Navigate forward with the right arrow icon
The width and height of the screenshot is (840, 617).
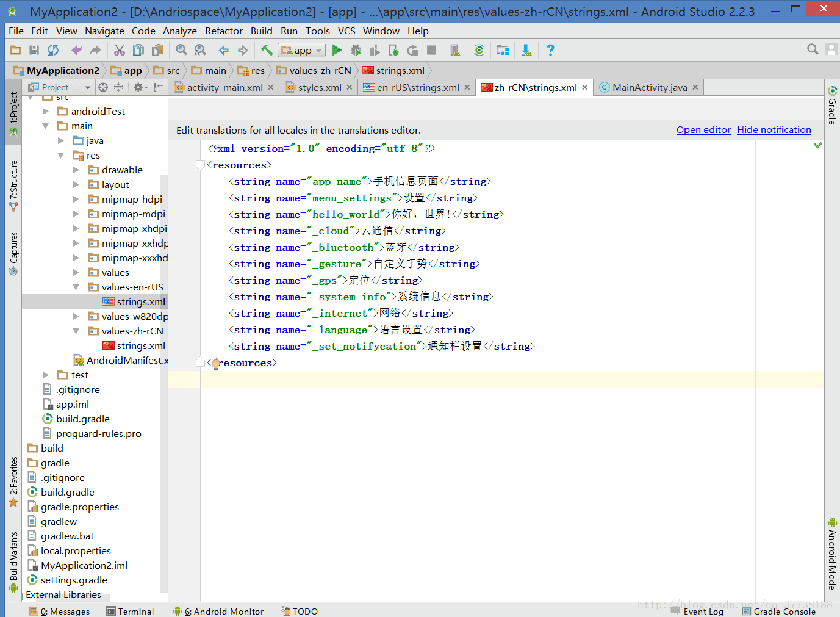click(243, 50)
